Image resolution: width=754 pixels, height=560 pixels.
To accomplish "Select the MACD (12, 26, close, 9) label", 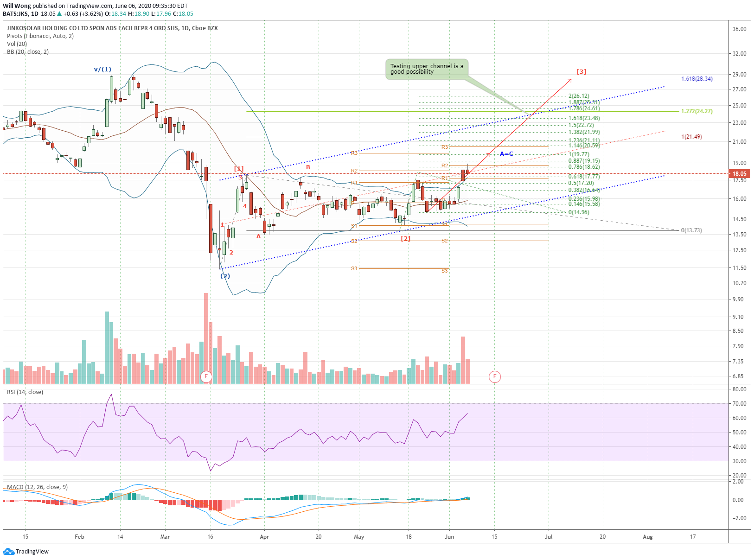I will 37,487.
